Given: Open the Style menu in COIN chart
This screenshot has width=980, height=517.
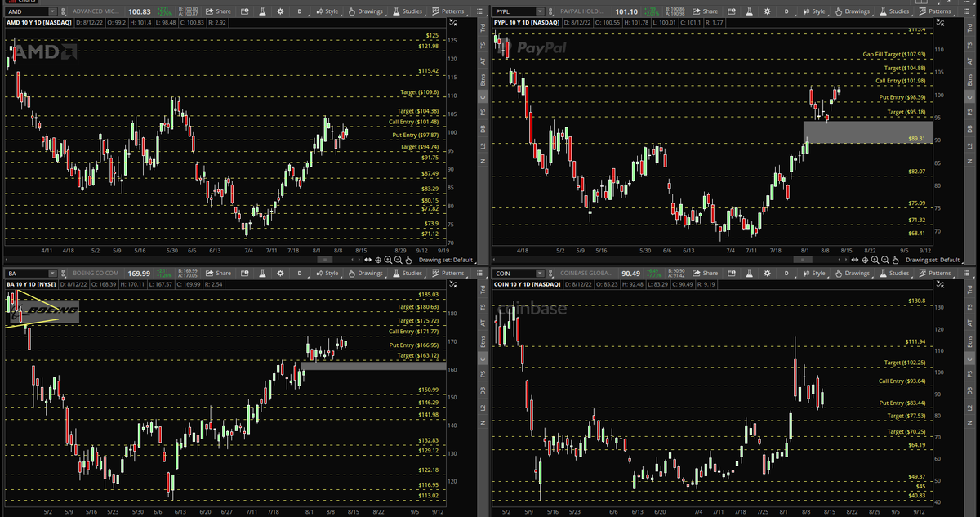Looking at the screenshot, I should pyautogui.click(x=813, y=274).
